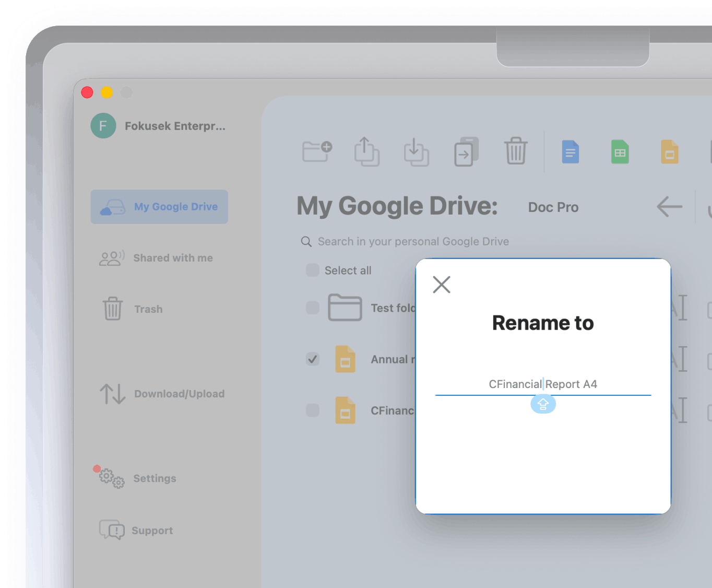Create a new Google Slides presentation
The height and width of the screenshot is (588, 712).
click(669, 152)
